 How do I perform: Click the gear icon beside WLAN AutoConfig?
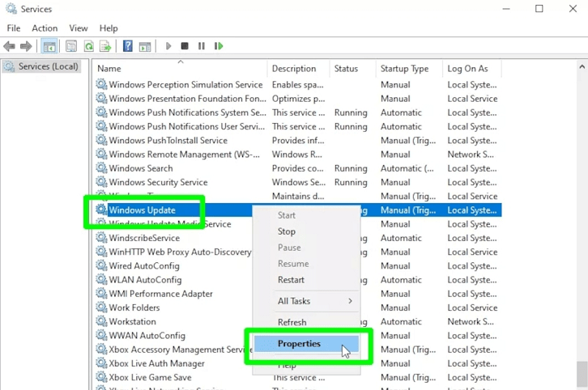coord(101,279)
